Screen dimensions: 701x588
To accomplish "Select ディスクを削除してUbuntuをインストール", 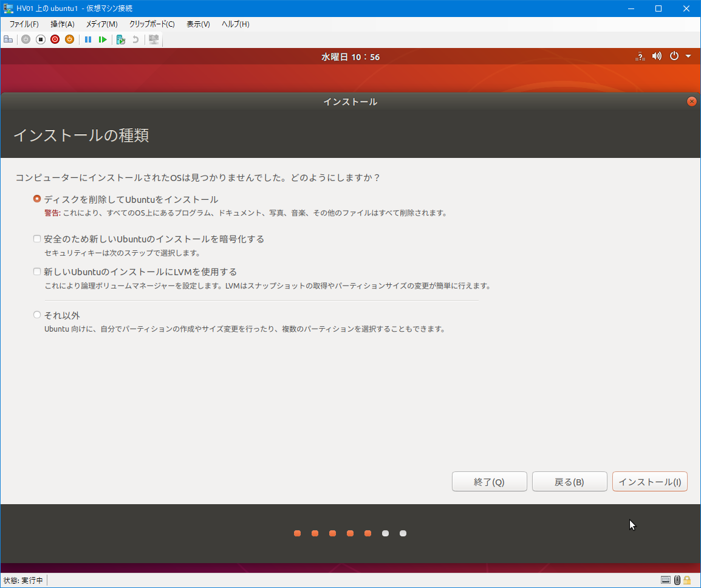I will 36,198.
